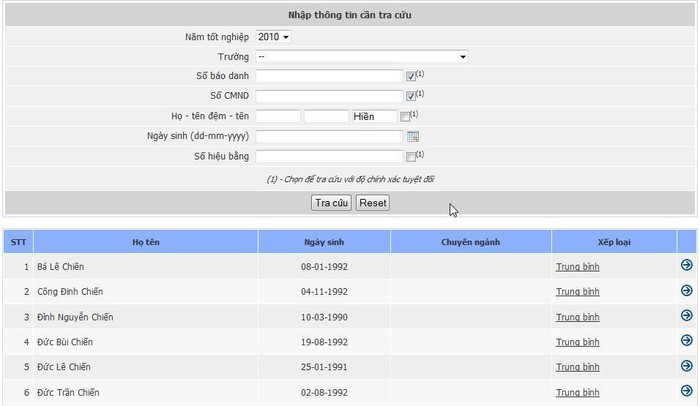The width and height of the screenshot is (700, 406).
Task: Select the Ngày sinh column header
Action: click(x=324, y=242)
